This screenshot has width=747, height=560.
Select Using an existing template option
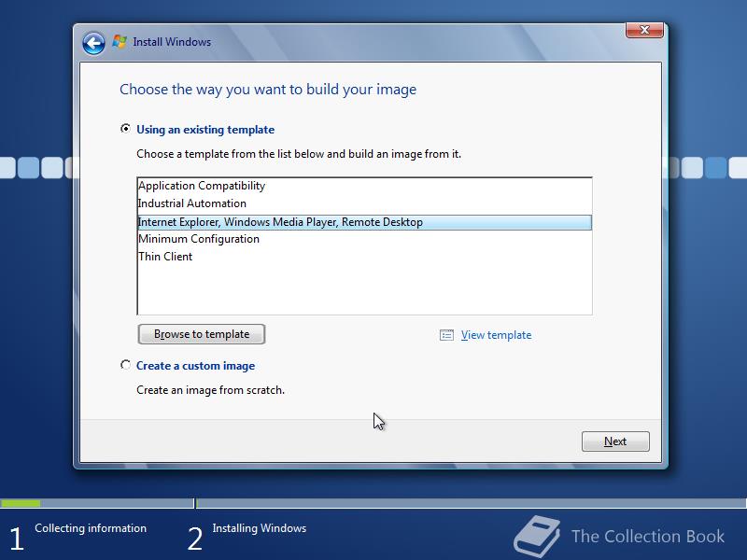click(x=125, y=129)
